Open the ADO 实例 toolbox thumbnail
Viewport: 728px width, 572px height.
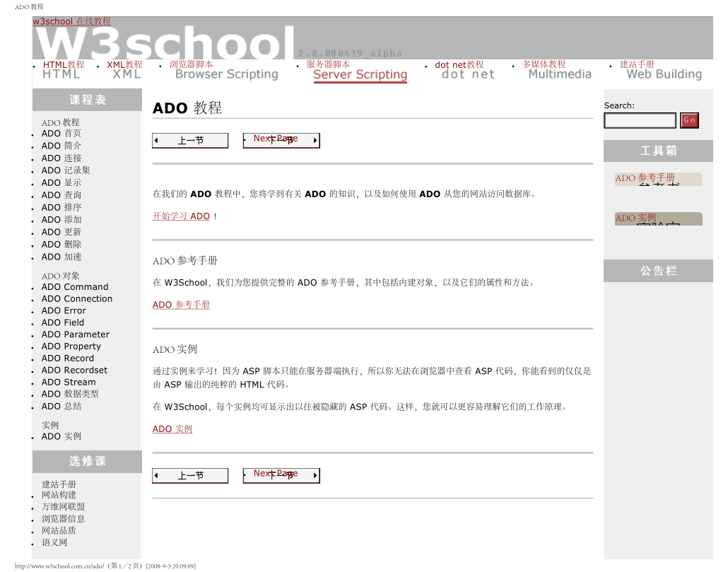(x=658, y=218)
